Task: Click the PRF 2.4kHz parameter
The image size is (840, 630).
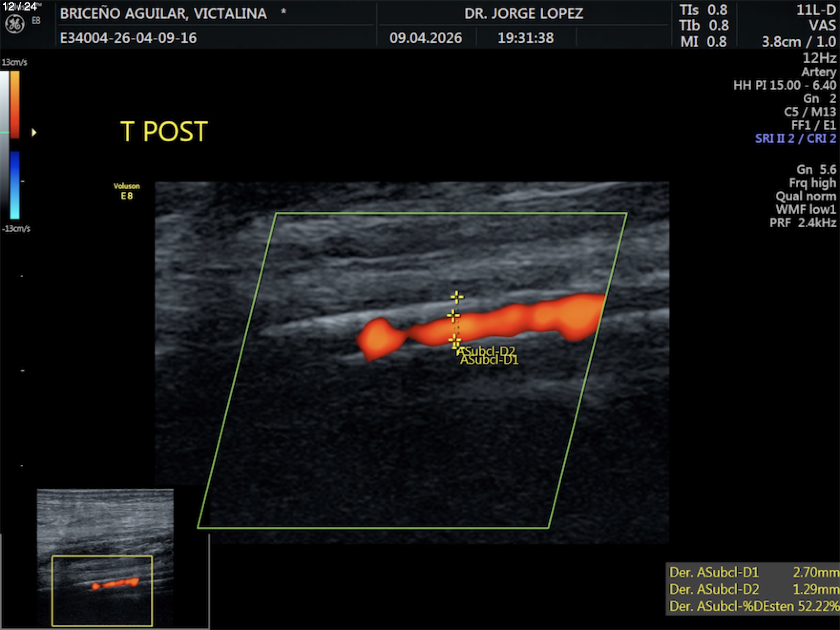Action: pyautogui.click(x=802, y=222)
